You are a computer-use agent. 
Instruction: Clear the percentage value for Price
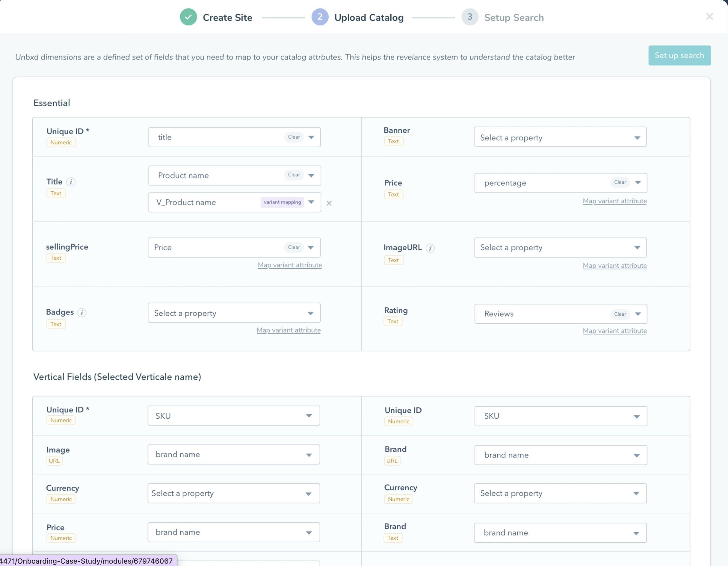[x=620, y=182]
